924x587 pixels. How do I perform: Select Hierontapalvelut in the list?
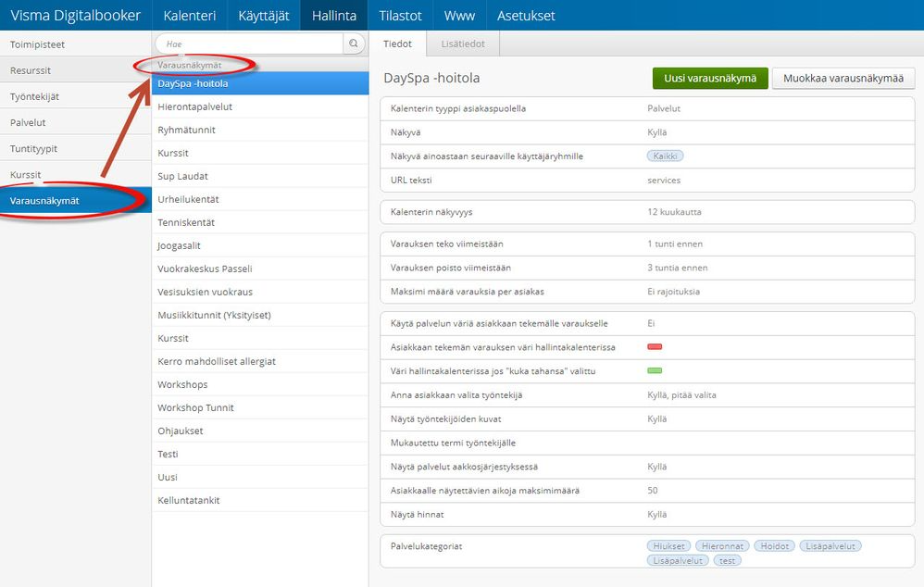pyautogui.click(x=260, y=106)
